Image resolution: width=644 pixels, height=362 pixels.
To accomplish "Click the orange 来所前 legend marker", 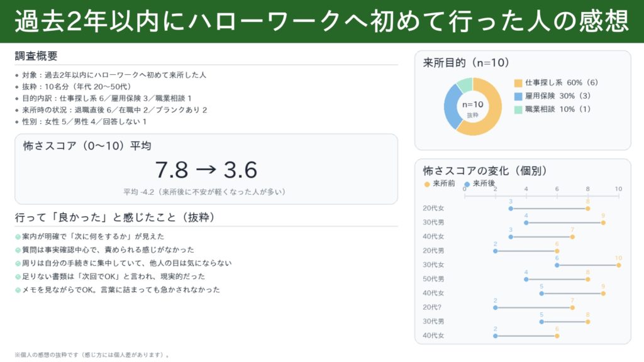I will [426, 184].
